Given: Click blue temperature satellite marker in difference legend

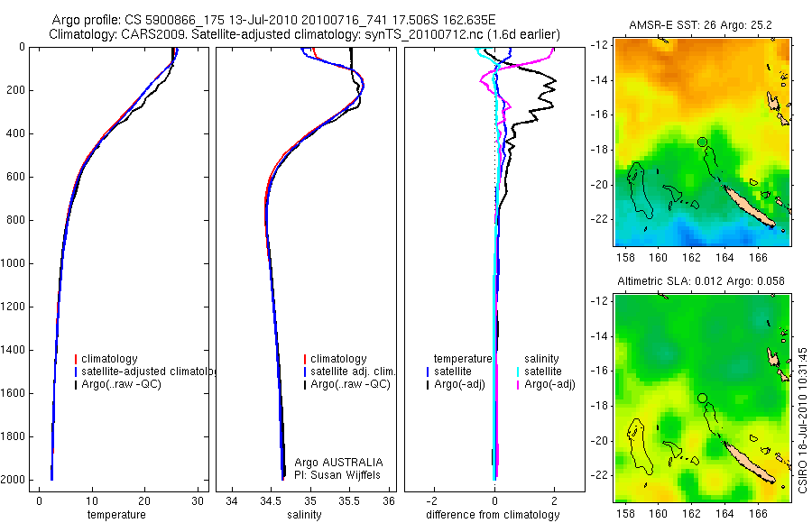Looking at the screenshot, I should coord(428,372).
